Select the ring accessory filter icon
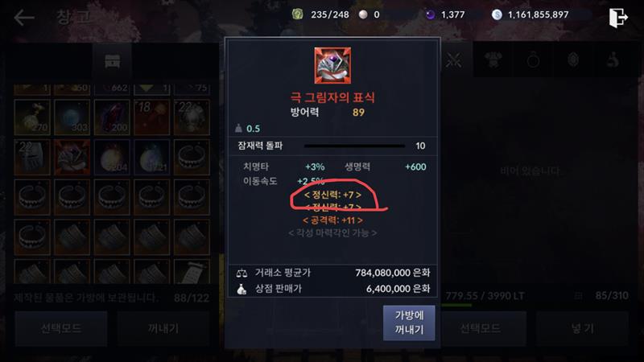Screen dimensions: 644x362 pyautogui.click(x=533, y=61)
